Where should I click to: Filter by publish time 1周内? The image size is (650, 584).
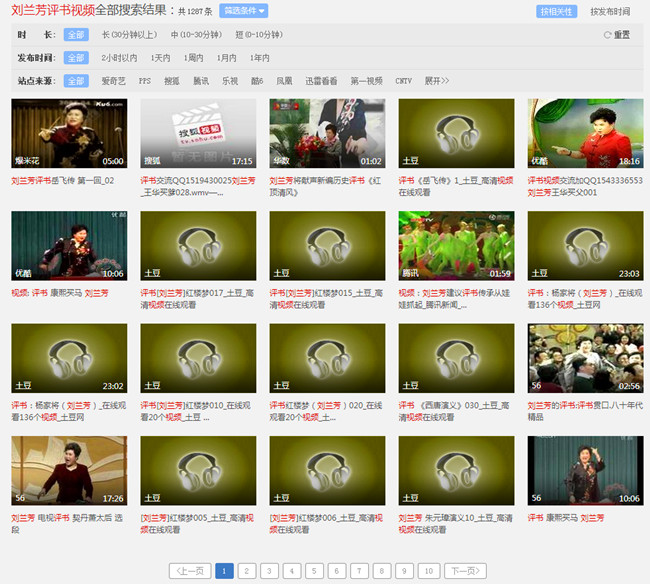pyautogui.click(x=194, y=58)
